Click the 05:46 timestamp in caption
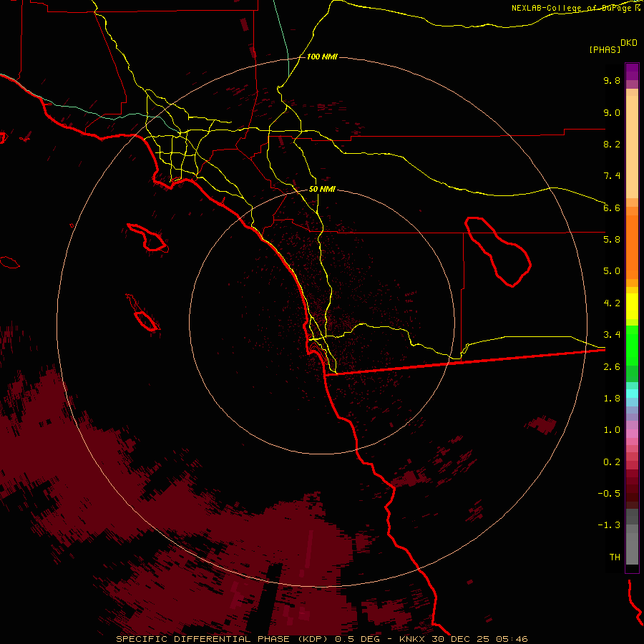 pyautogui.click(x=511, y=639)
